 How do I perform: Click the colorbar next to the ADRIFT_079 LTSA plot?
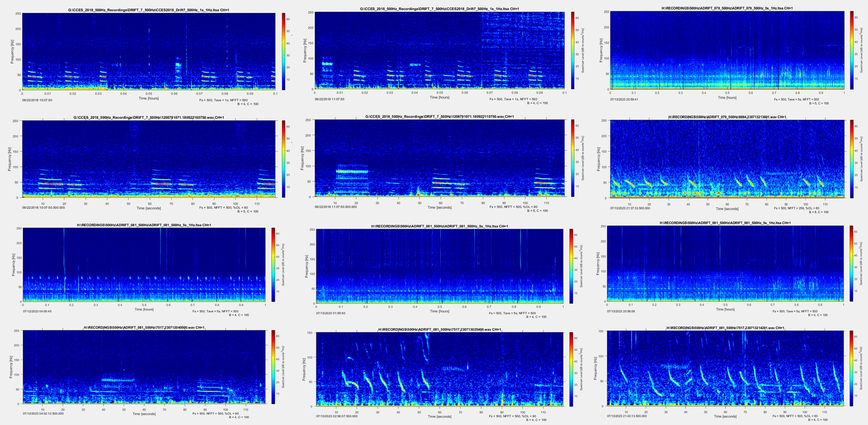[852, 50]
